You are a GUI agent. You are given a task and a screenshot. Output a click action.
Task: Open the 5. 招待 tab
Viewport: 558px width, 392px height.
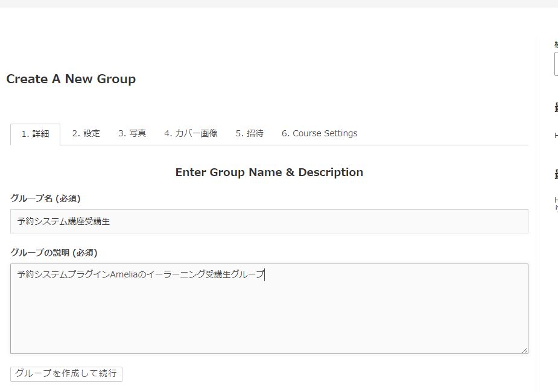click(x=249, y=133)
